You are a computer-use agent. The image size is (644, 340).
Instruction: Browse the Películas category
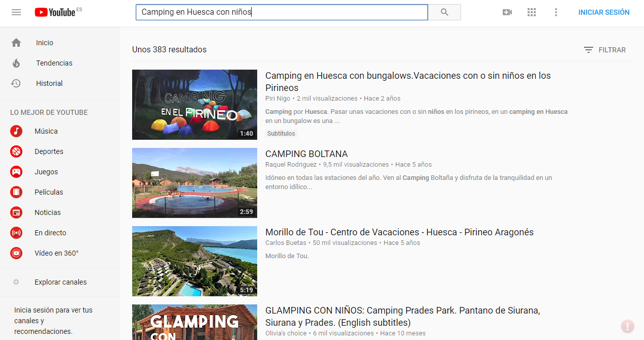(48, 192)
